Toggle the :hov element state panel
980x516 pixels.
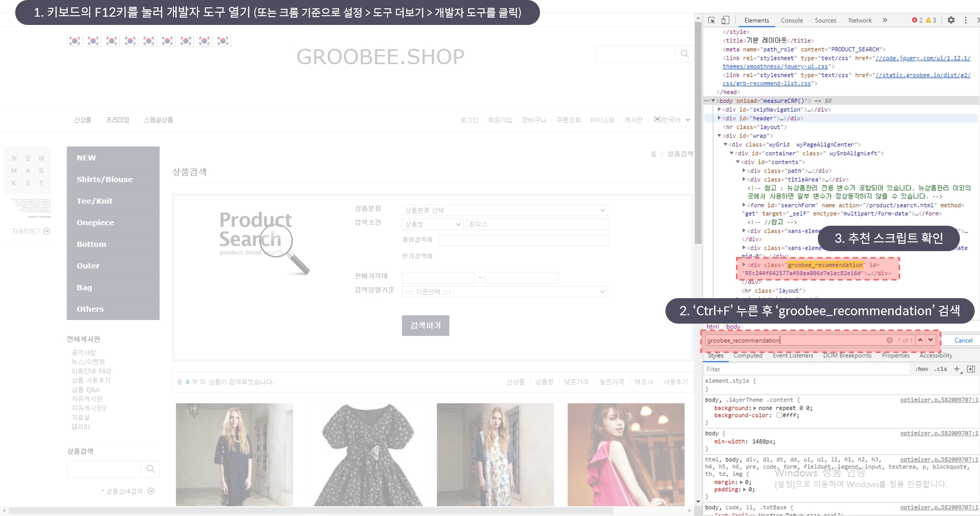click(921, 369)
